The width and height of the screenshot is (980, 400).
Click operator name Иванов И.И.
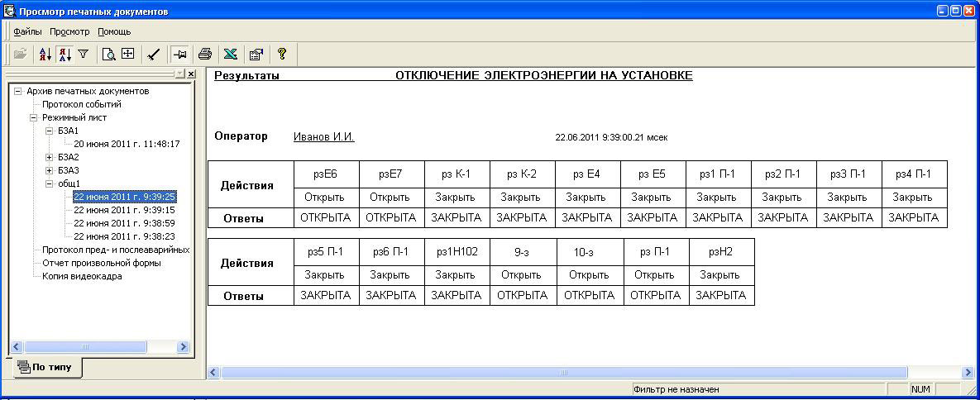(x=323, y=137)
